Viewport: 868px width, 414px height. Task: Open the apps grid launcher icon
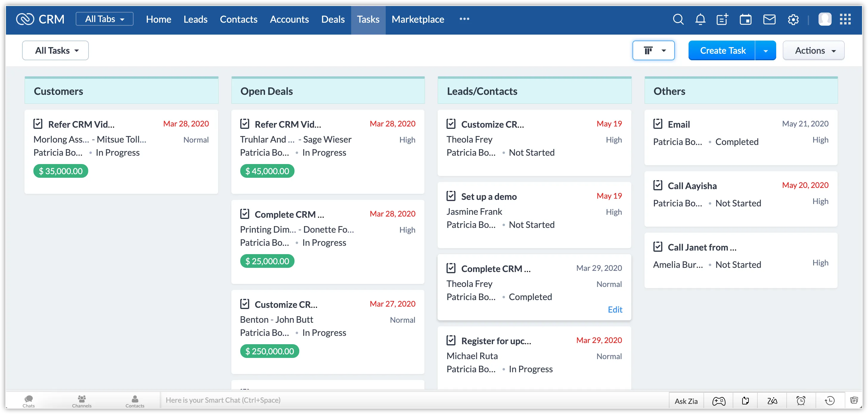tap(845, 19)
